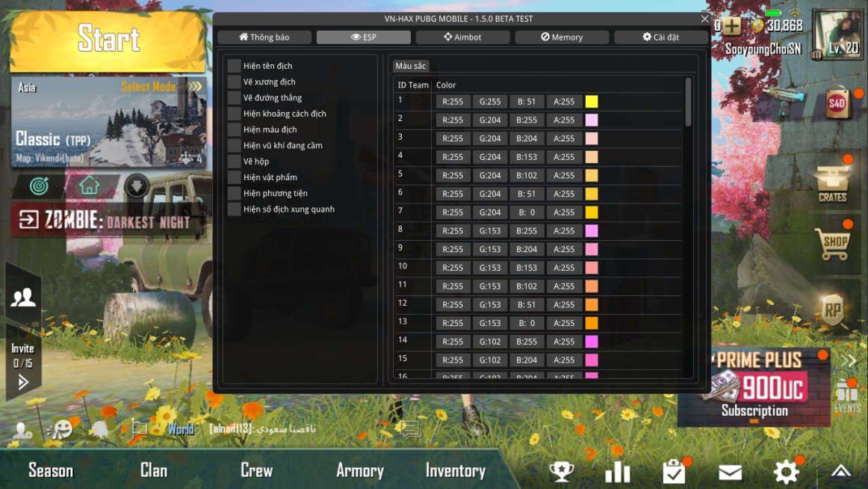Image resolution: width=868 pixels, height=489 pixels.
Task: Click the scrollbar thumb of the color list
Action: pyautogui.click(x=688, y=102)
